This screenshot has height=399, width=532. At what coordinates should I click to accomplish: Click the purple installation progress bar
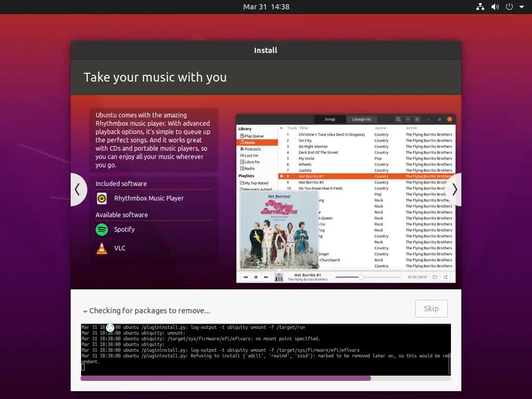(x=265, y=378)
